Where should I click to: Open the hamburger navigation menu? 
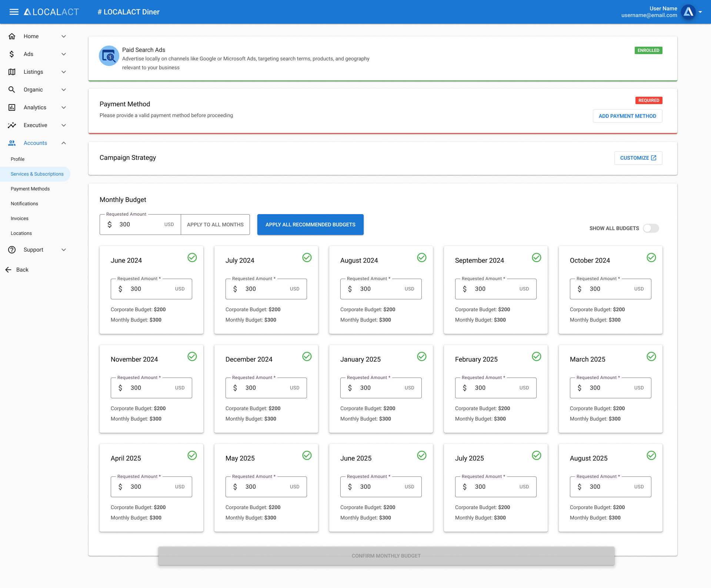[x=14, y=12]
